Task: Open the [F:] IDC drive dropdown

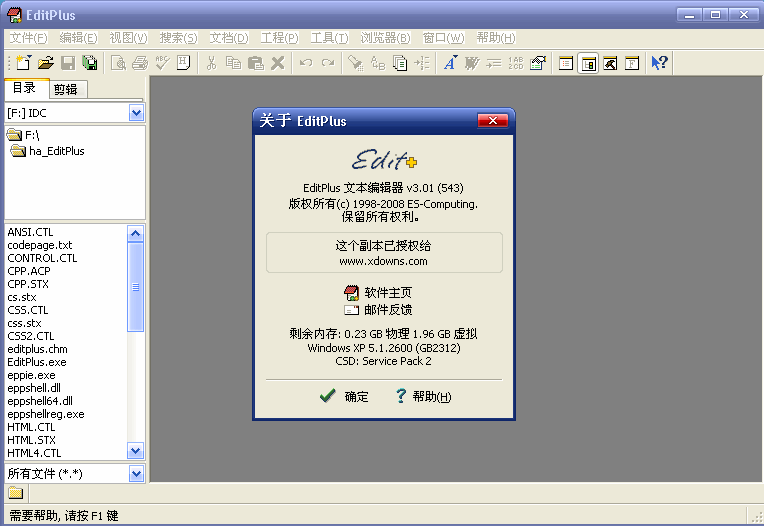Action: 137,113
